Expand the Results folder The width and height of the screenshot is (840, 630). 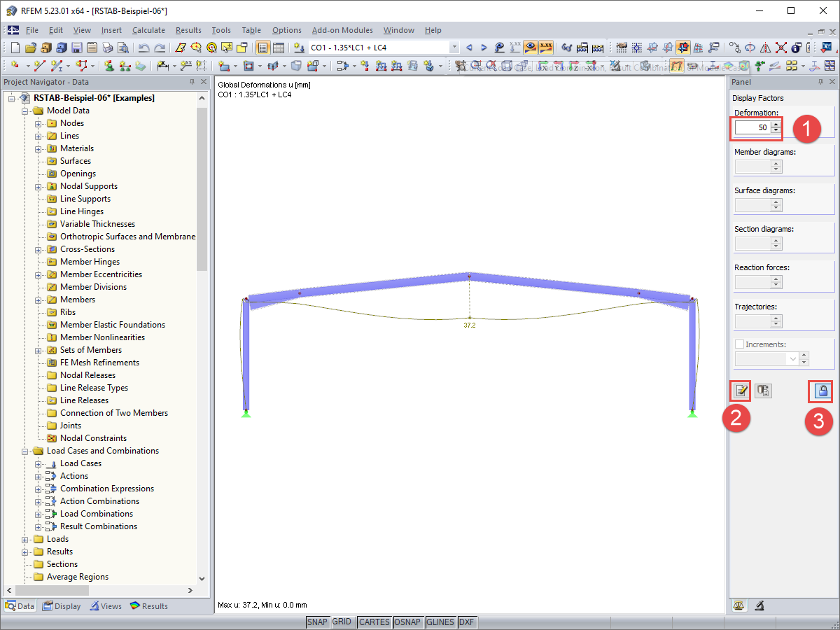tap(25, 552)
